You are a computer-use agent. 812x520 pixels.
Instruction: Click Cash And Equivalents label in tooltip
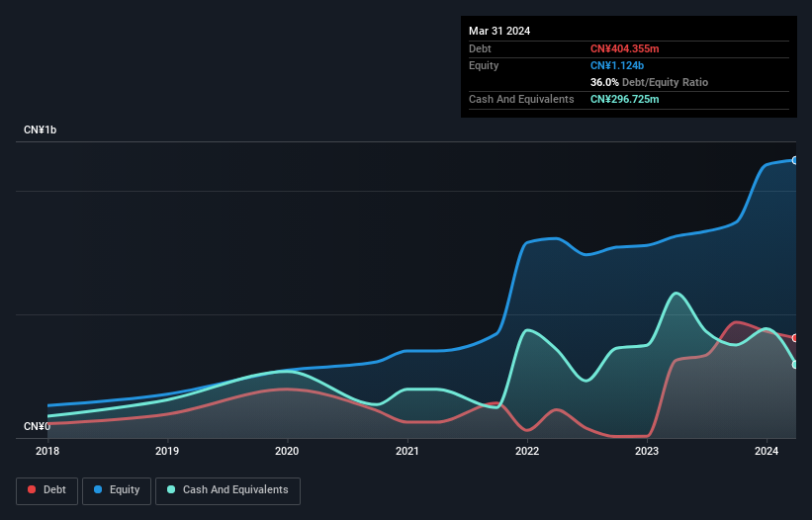521,99
